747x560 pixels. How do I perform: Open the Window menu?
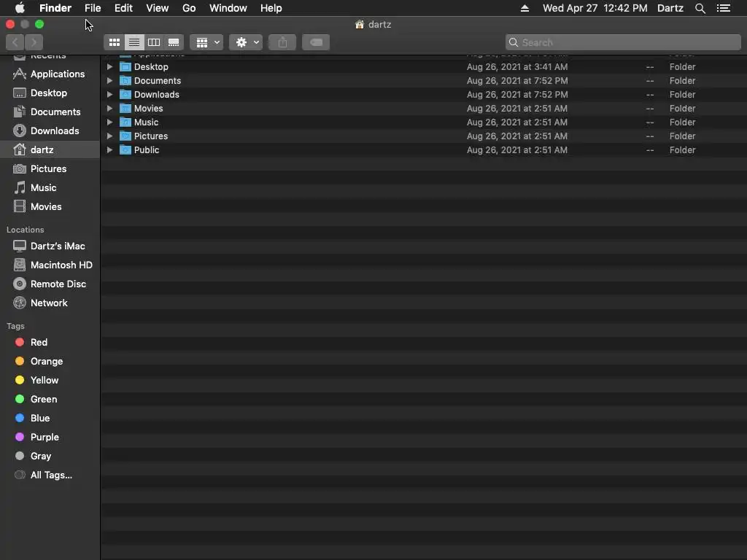pyautogui.click(x=228, y=8)
